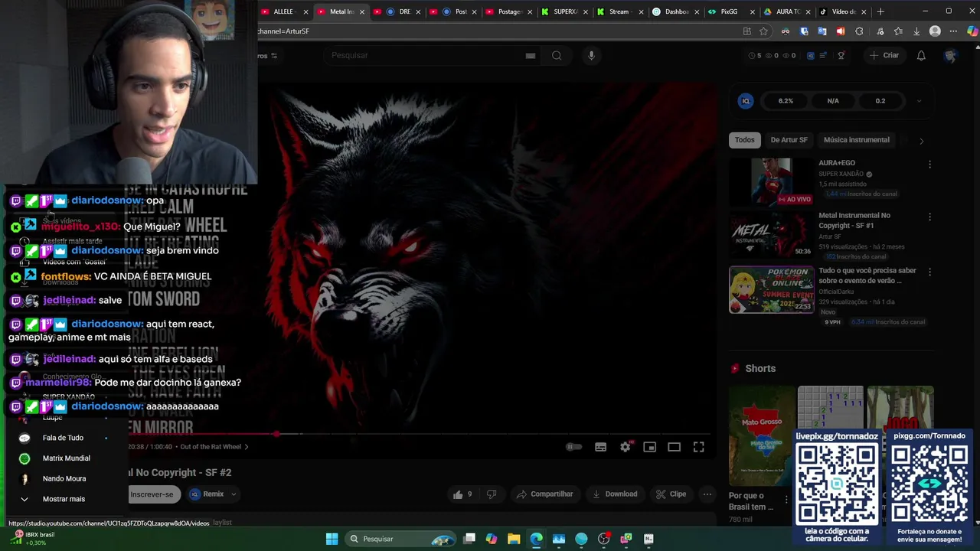Open the on-screen keyboard icon in search
Screen dimensions: 980x551
(x=530, y=55)
